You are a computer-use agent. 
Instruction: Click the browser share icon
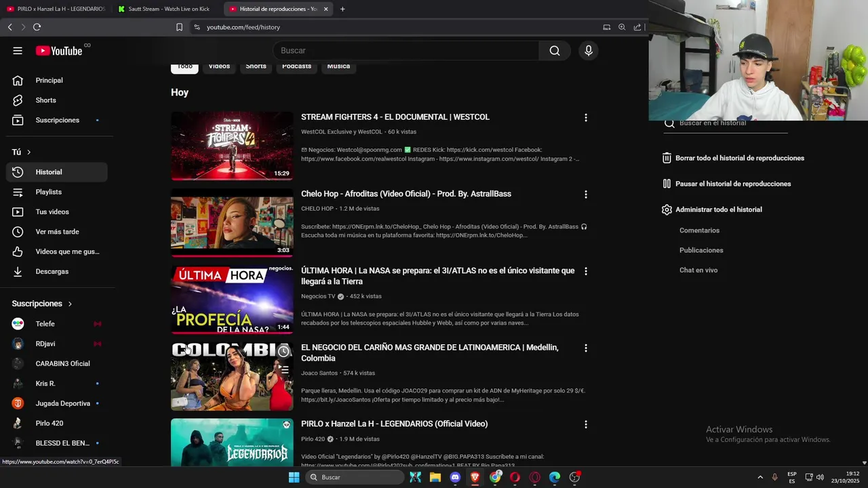pyautogui.click(x=637, y=27)
